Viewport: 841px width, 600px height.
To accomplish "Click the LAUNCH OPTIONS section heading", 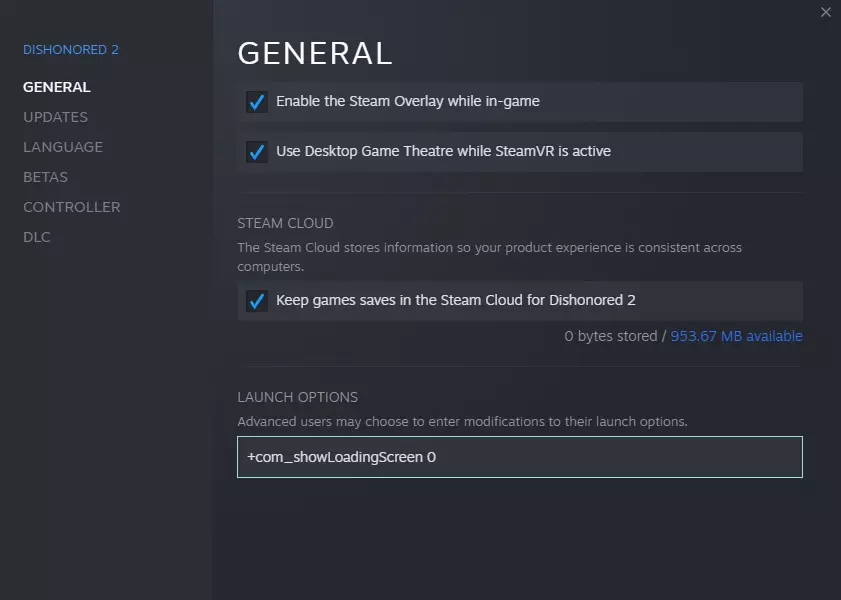I will [297, 397].
